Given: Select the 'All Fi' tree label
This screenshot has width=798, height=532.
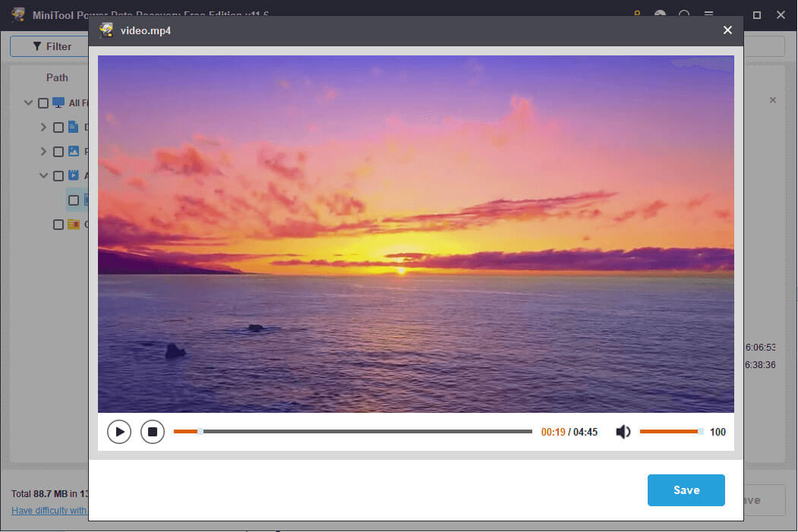Looking at the screenshot, I should point(78,103).
